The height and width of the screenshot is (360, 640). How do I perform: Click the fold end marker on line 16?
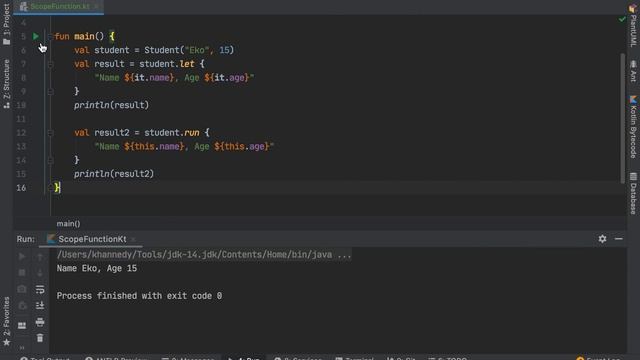coord(50,188)
